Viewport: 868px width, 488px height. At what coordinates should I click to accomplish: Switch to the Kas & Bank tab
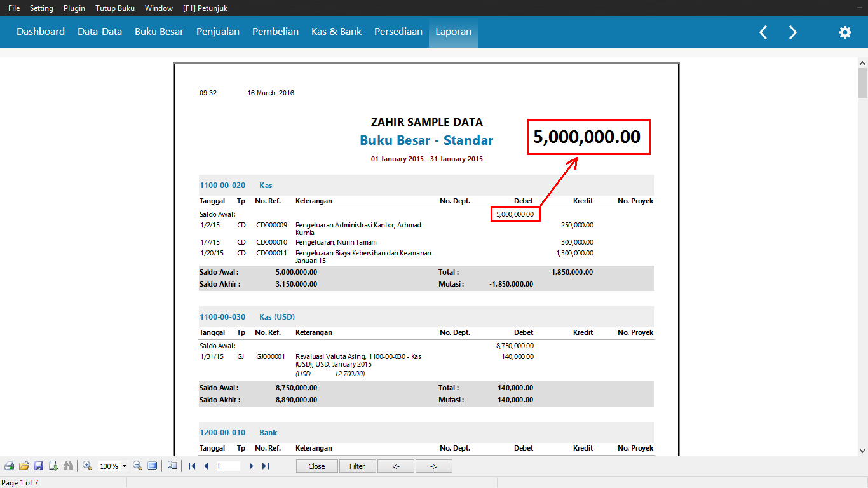[336, 32]
